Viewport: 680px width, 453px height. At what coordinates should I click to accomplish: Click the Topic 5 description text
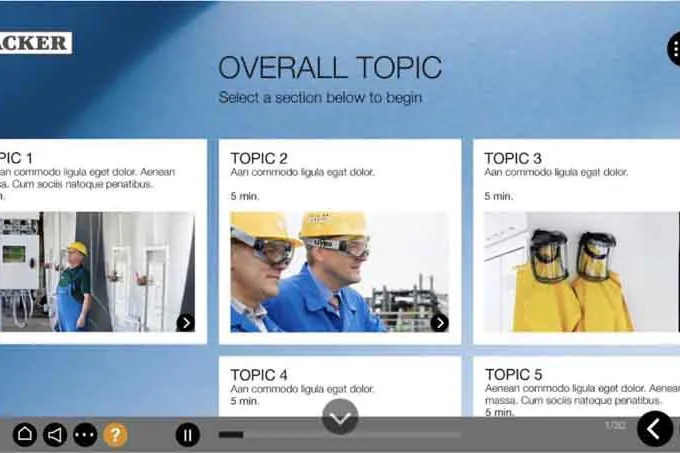coord(582,394)
